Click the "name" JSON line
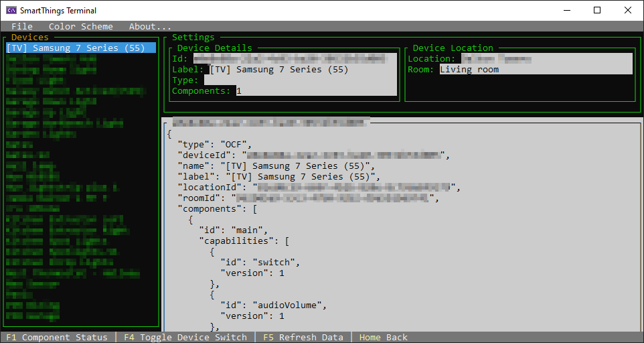This screenshot has width=644, height=343. pos(276,166)
